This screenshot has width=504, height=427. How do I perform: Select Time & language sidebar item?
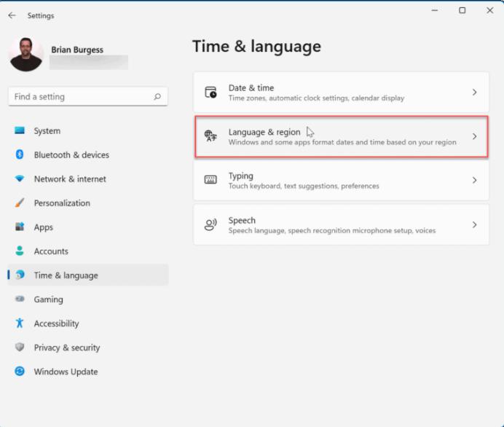[x=88, y=275]
